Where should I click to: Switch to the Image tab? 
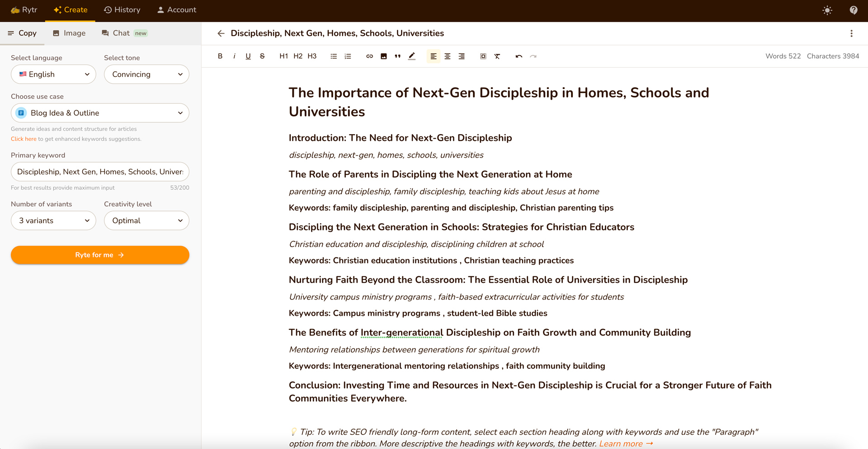69,33
